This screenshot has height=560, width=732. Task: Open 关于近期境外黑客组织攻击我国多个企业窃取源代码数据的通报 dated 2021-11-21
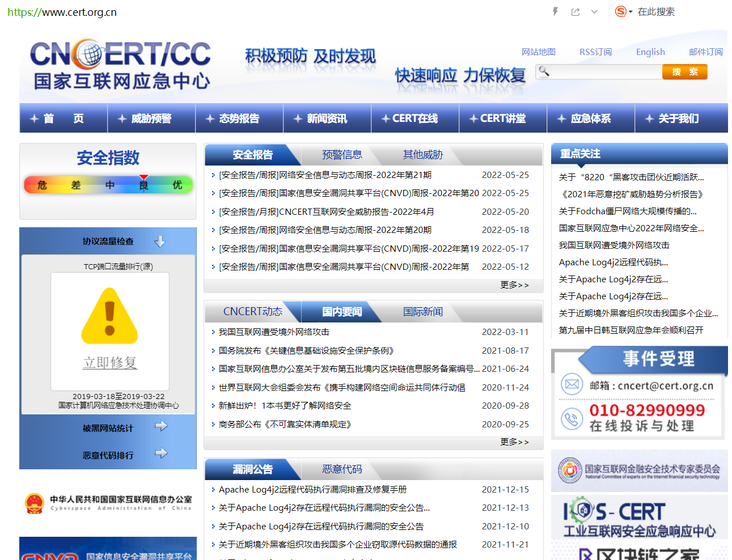(x=338, y=545)
